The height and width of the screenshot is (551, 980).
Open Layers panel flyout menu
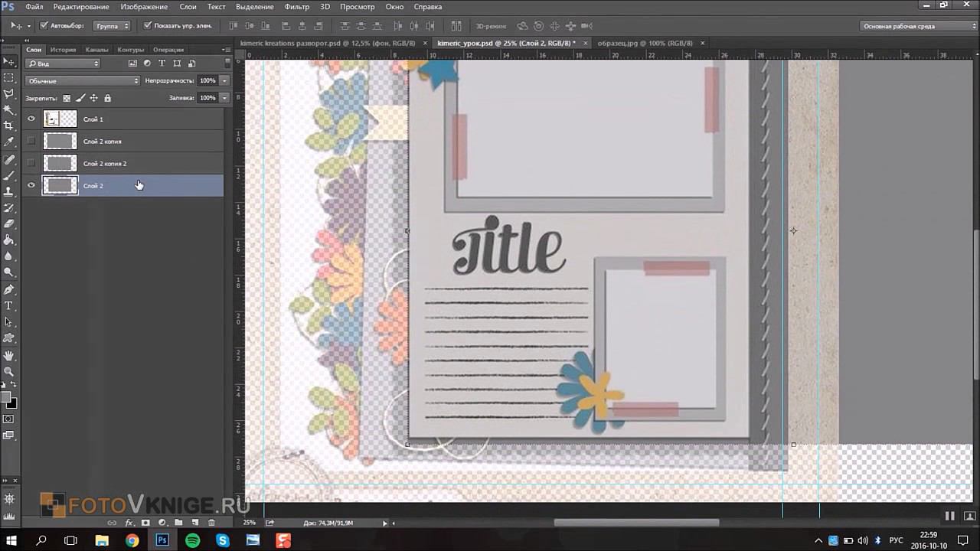point(227,50)
